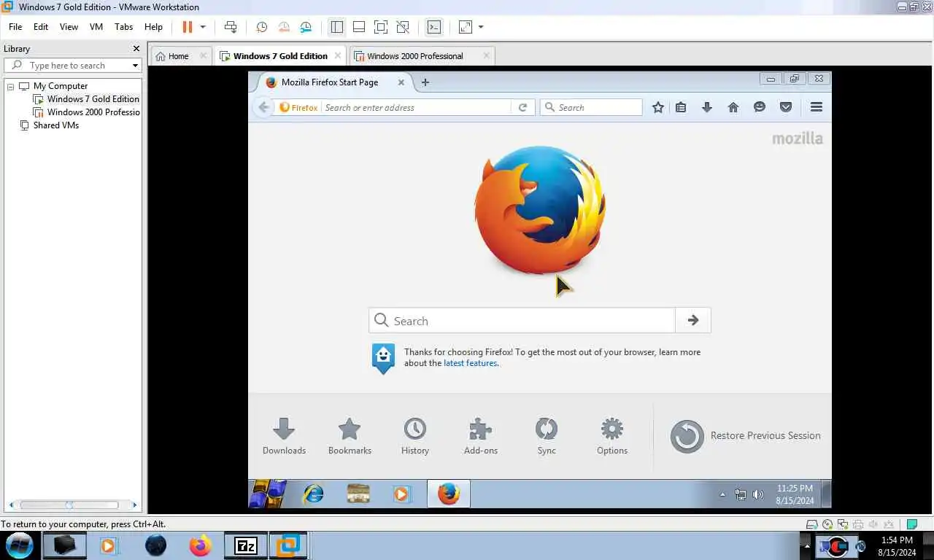Open Options from start page

click(612, 436)
